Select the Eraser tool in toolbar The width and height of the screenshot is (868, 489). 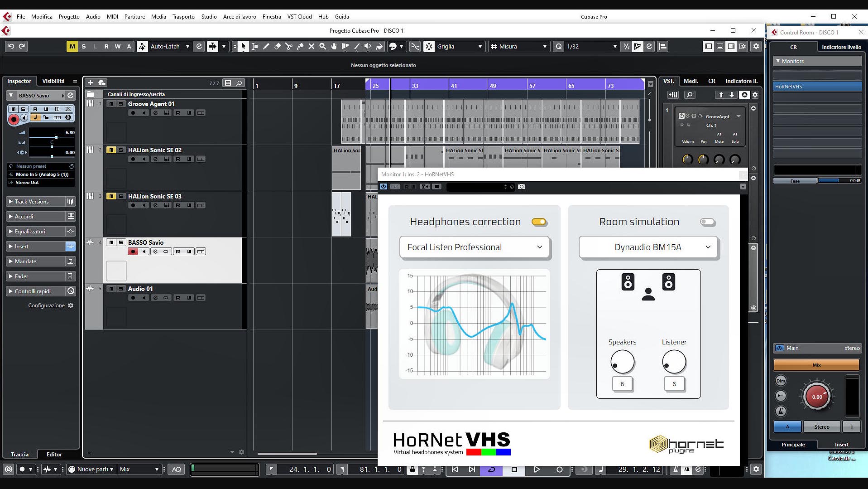click(x=278, y=46)
